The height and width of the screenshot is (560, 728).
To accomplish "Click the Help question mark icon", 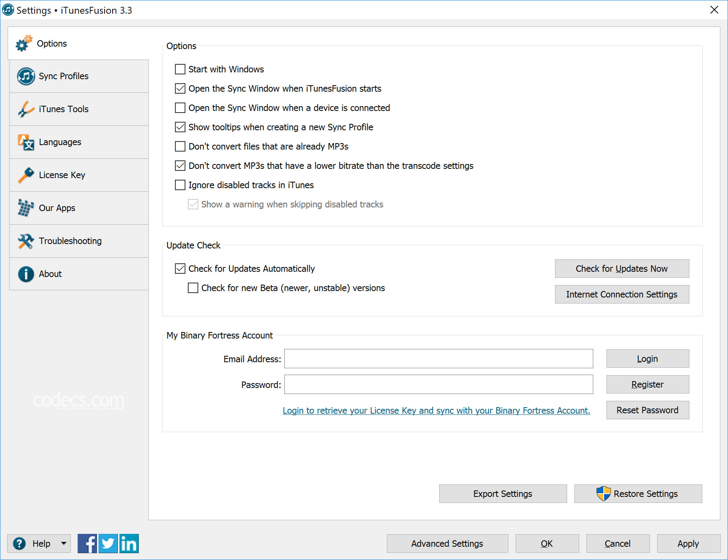I will point(19,544).
